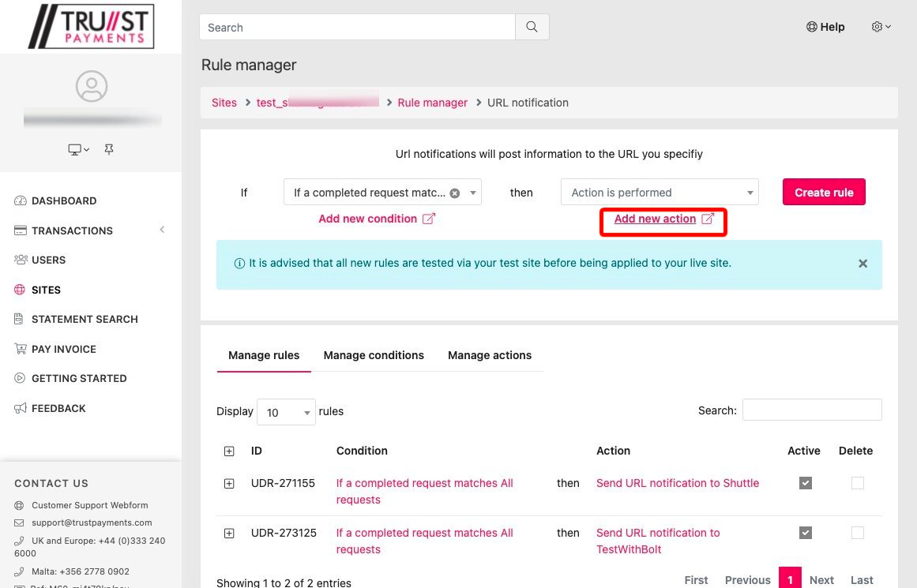Switch to Manage rules tab
The height and width of the screenshot is (588, 917).
click(264, 355)
